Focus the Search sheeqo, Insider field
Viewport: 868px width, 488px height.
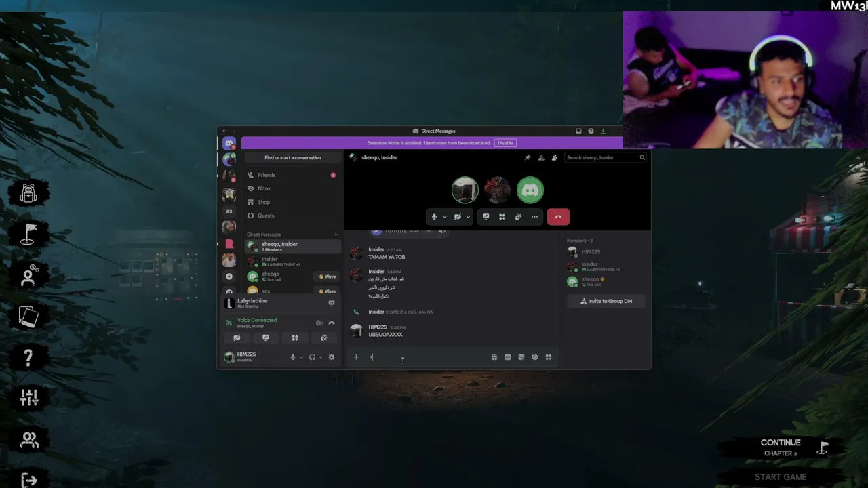(606, 157)
